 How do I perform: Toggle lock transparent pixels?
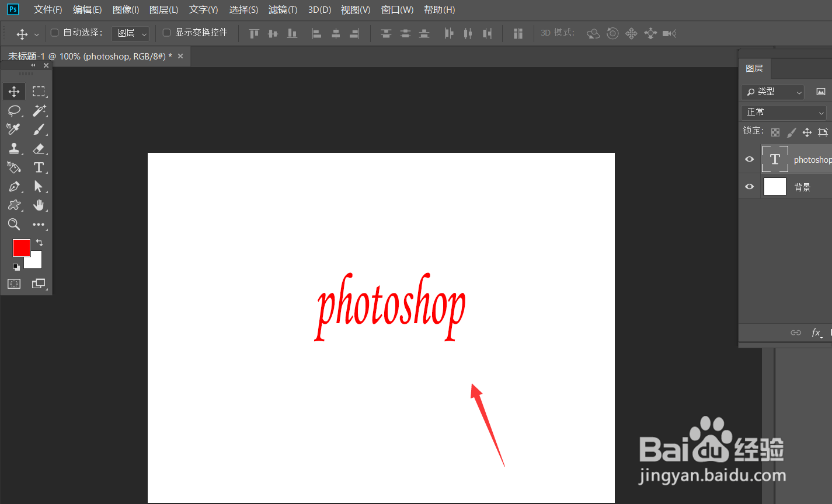[x=775, y=132]
